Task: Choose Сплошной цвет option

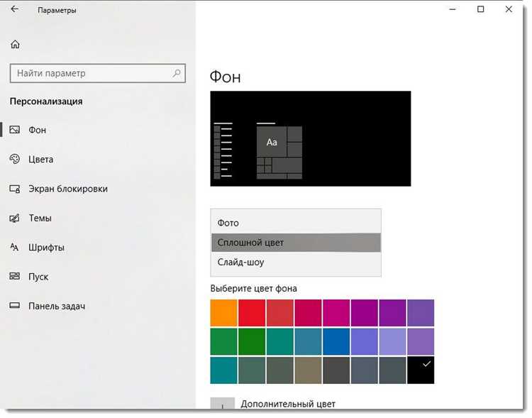Action: (x=296, y=243)
